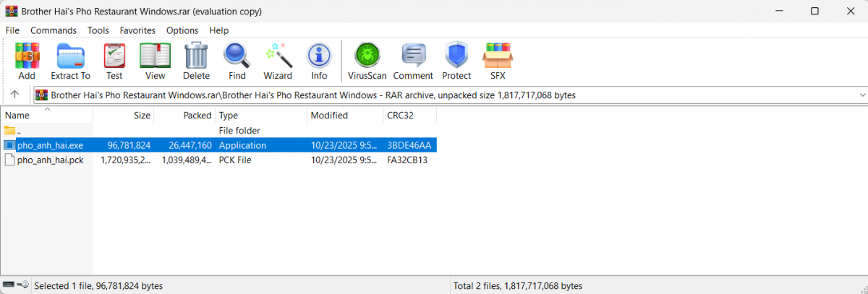
Task: Maximize the WinRAR window
Action: click(814, 12)
